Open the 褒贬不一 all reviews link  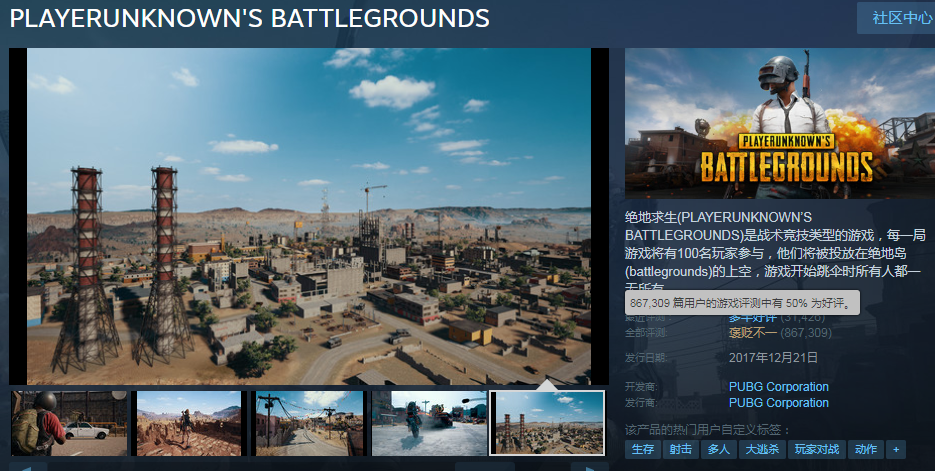click(753, 333)
